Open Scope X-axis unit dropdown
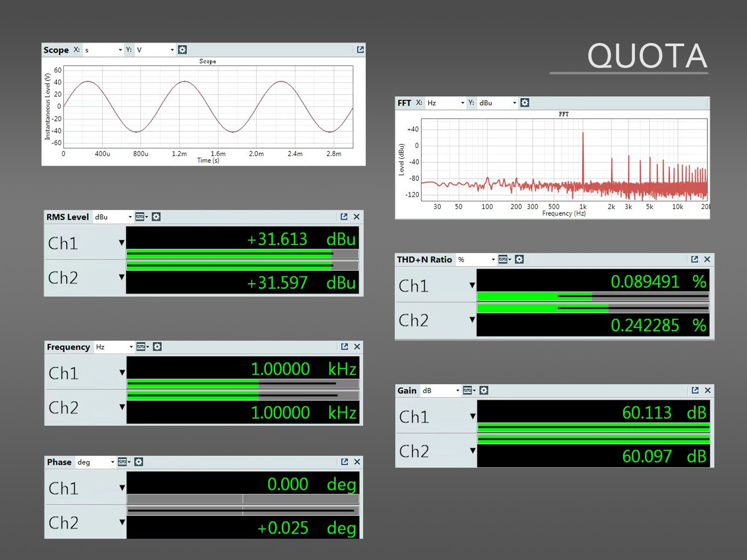This screenshot has width=747, height=560. tap(103, 50)
